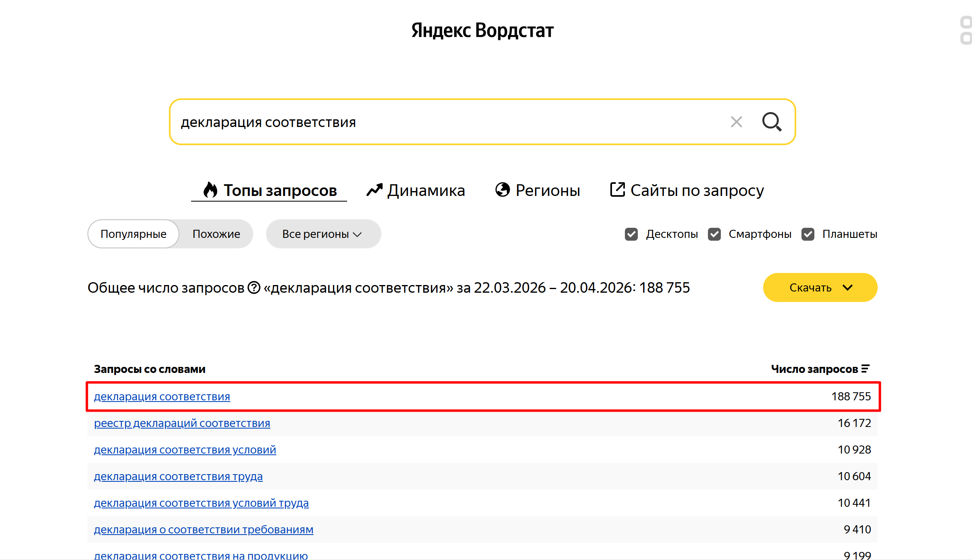Open link декларация соответствия условий труда
The height and width of the screenshot is (560, 972).
(202, 503)
